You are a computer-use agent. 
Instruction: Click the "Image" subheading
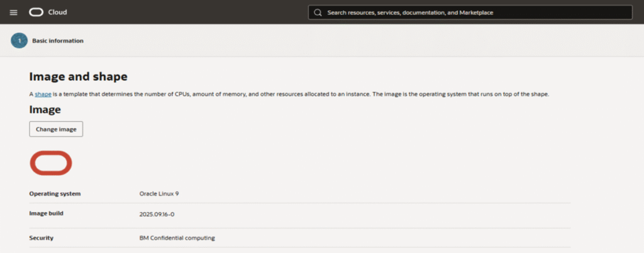click(45, 110)
